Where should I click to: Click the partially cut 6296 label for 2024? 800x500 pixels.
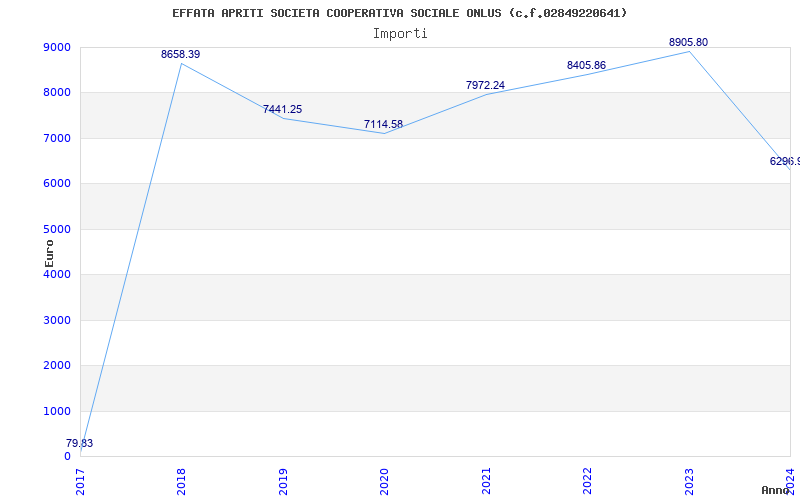785,161
